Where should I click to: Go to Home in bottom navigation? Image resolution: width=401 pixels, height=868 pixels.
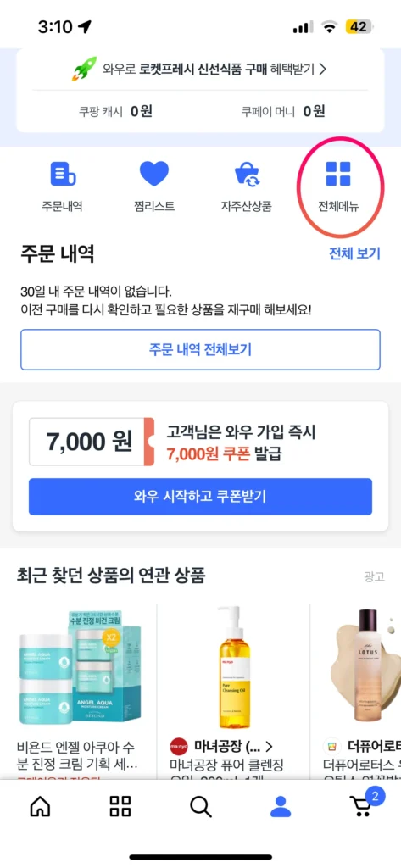(40, 806)
